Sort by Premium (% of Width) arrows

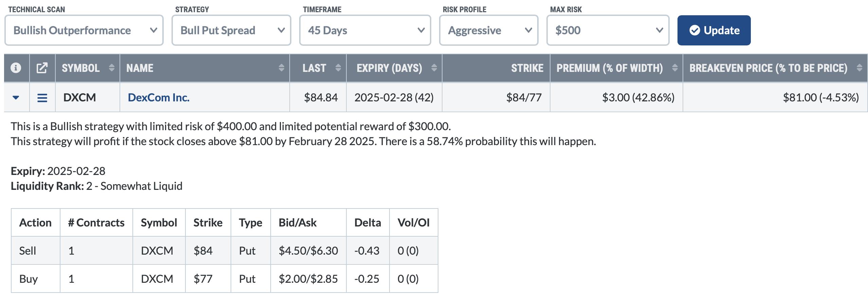675,68
